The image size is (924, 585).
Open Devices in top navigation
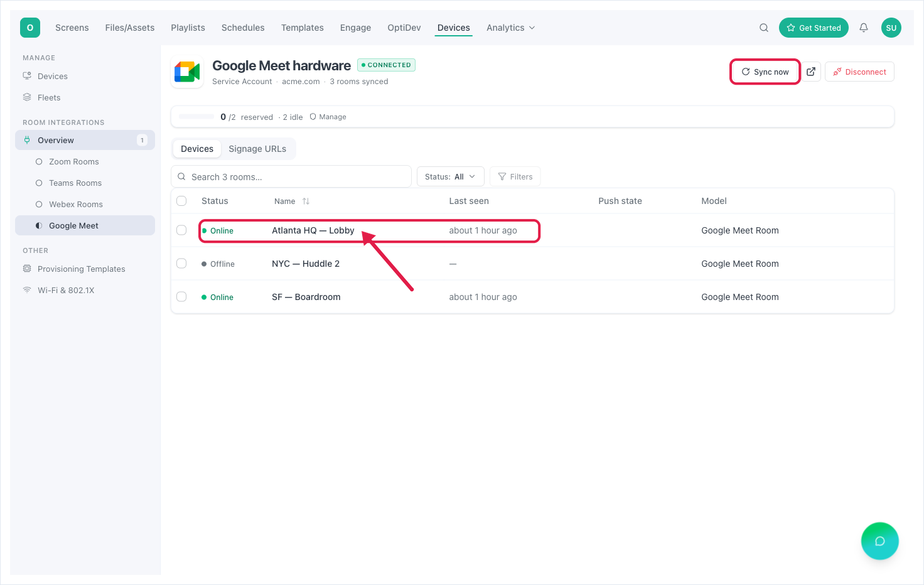[x=454, y=28]
